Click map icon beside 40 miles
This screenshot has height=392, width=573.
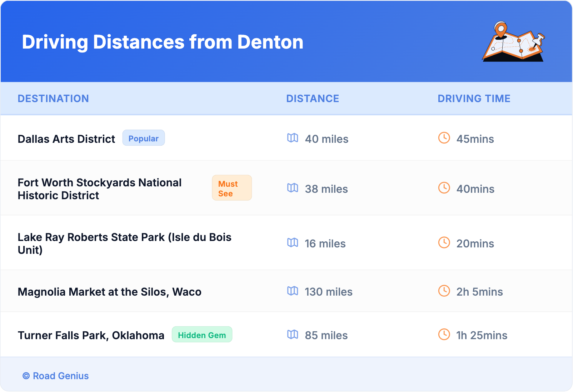[x=293, y=138]
